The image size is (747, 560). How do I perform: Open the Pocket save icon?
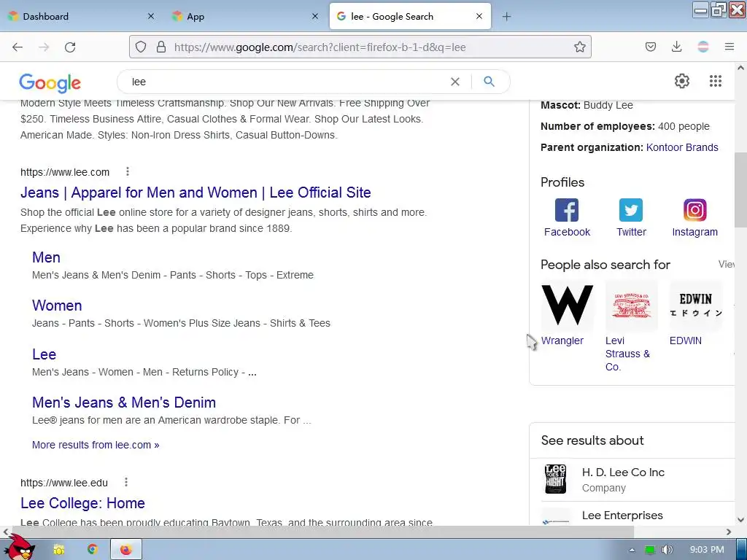(x=650, y=47)
